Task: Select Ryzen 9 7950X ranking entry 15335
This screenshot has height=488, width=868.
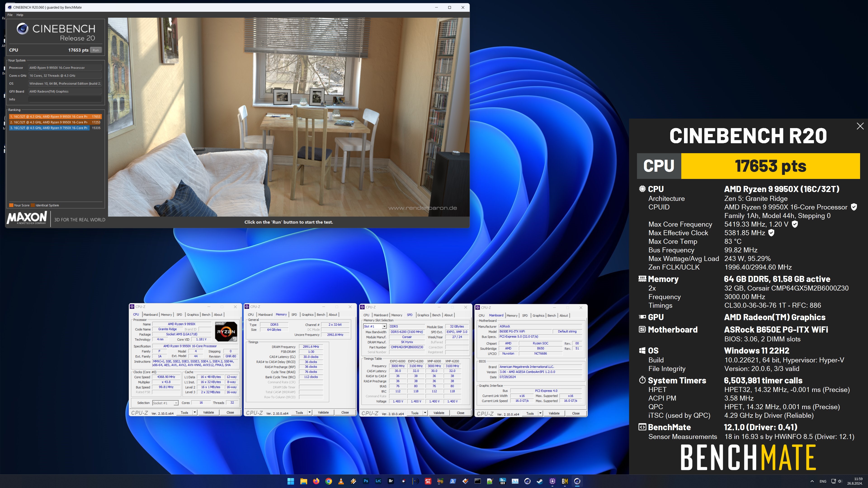Action: [x=55, y=128]
